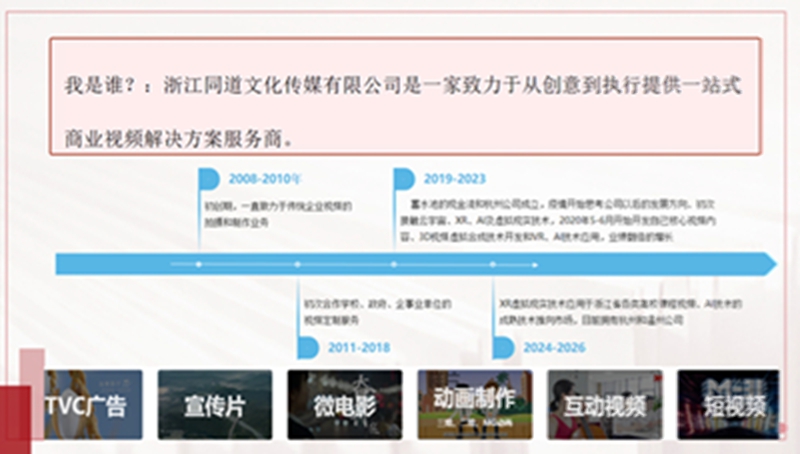Image resolution: width=800 pixels, height=454 pixels.
Task: Click the arrowhead at the timeline's right end
Action: [x=768, y=264]
